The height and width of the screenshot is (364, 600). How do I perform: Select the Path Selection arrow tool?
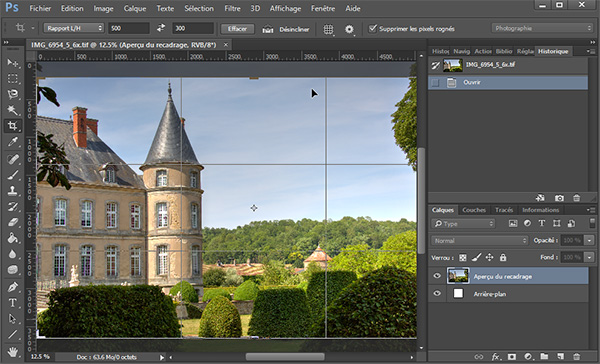(12, 318)
